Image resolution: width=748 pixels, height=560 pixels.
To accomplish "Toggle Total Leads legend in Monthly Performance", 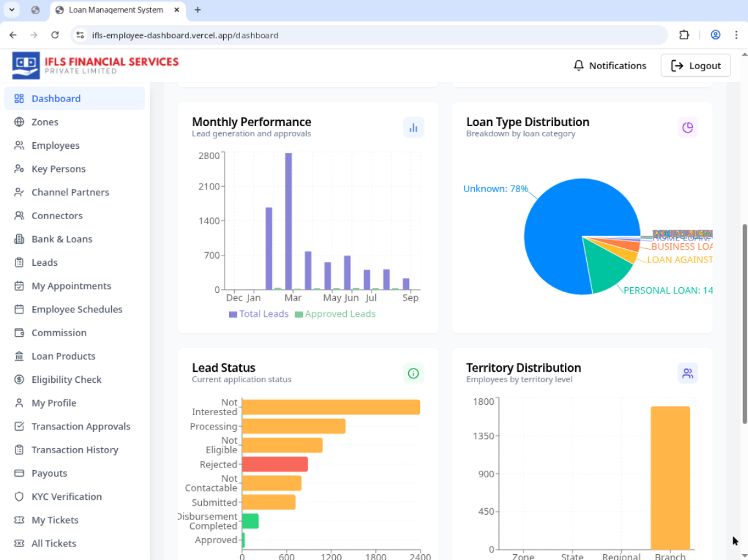I will (259, 314).
